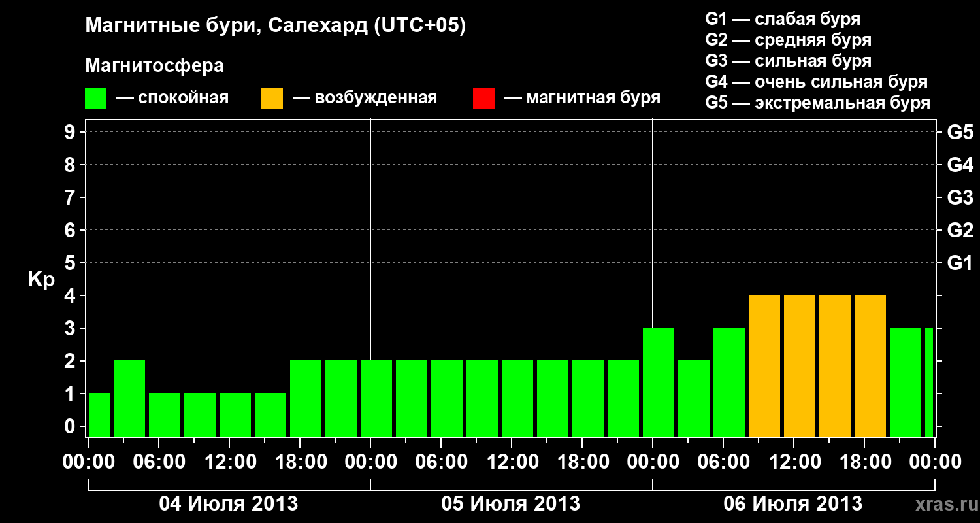Screen dimensions: 980x523
Task: Click the "18:00" time label above 06 Июля 2013
Action: [865, 462]
